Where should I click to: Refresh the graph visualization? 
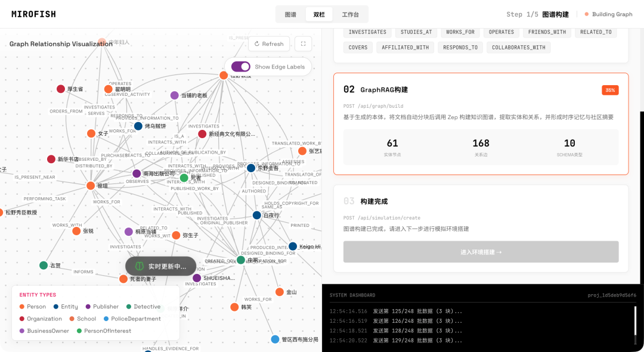click(269, 44)
